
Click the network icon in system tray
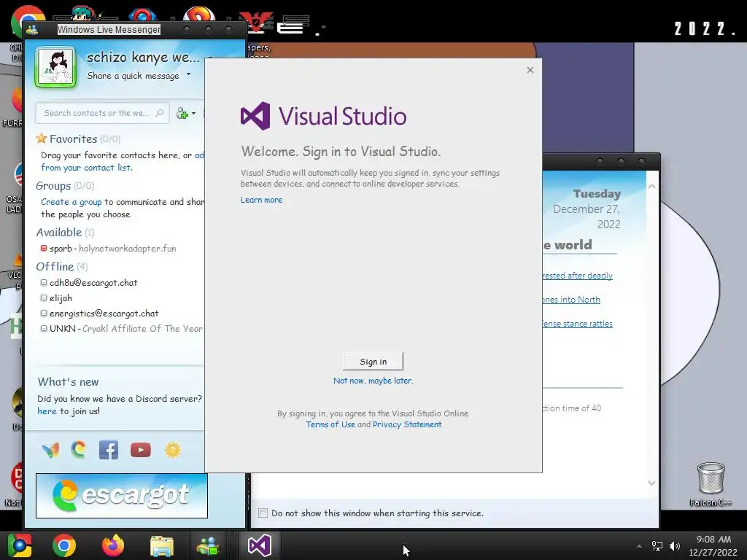(x=657, y=546)
